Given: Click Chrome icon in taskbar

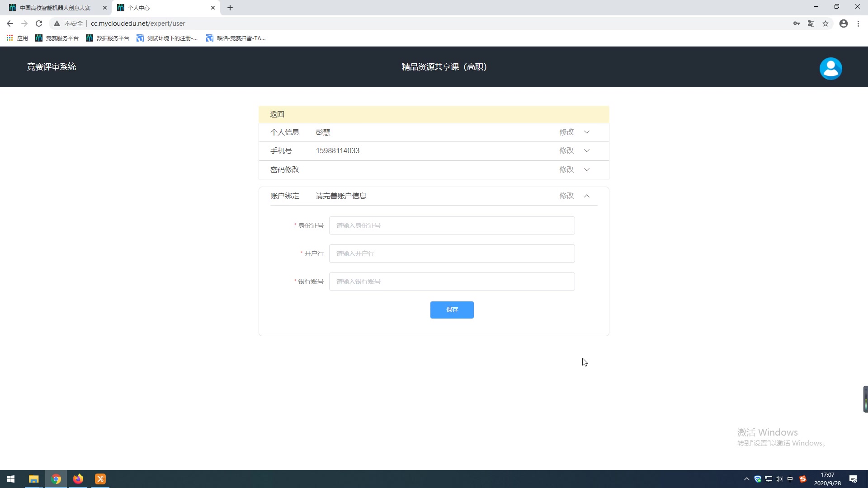Looking at the screenshot, I should tap(56, 479).
